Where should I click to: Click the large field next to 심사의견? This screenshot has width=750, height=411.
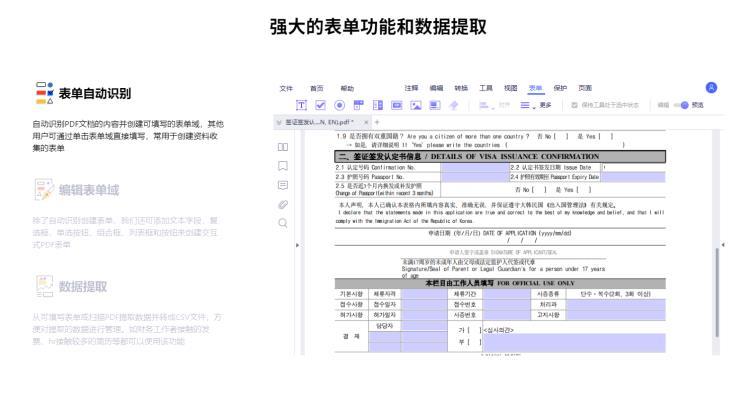coord(574,343)
